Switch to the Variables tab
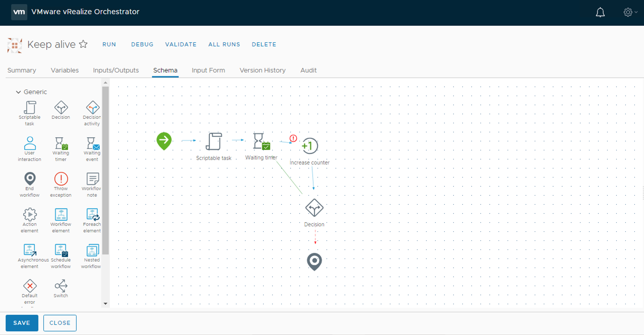The image size is (644, 335). [65, 70]
